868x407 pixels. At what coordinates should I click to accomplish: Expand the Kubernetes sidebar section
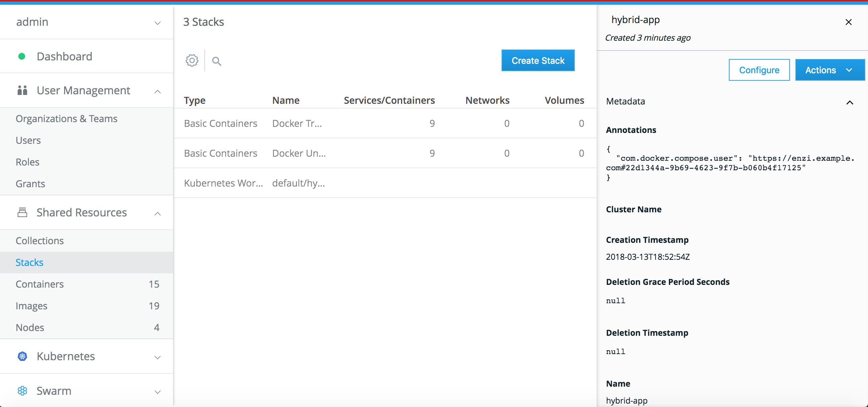[157, 357]
